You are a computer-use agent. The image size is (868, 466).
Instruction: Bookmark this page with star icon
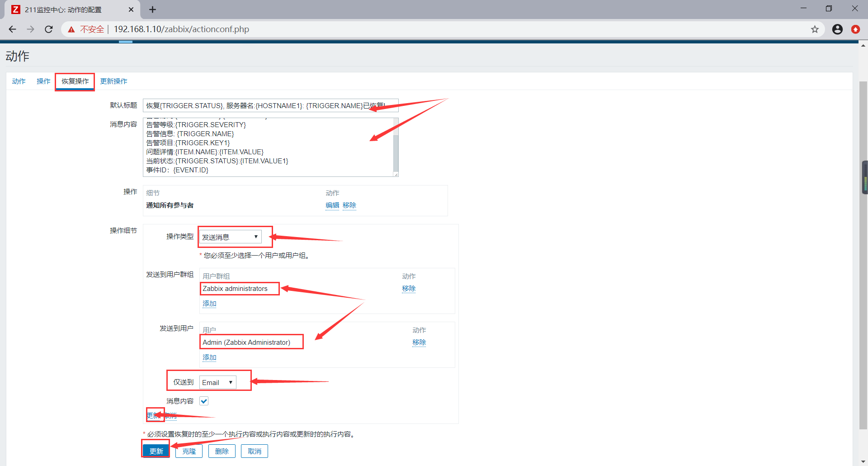pyautogui.click(x=815, y=29)
